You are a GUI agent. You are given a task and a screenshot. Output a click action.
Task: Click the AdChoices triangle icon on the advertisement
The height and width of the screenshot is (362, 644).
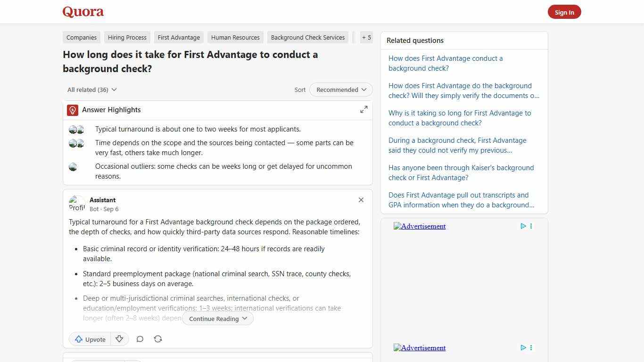pos(523,226)
